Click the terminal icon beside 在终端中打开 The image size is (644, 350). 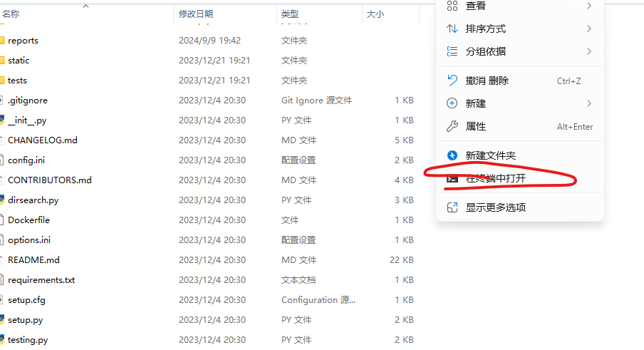452,178
